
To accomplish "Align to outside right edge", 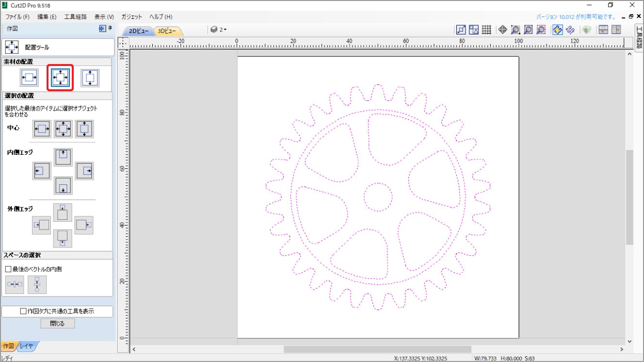I will (83, 225).
